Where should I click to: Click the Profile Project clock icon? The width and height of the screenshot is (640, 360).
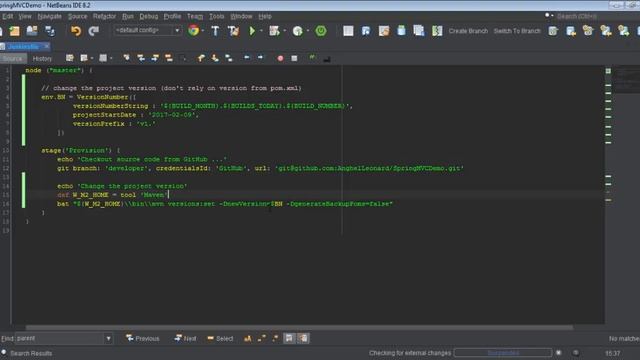[298, 31]
